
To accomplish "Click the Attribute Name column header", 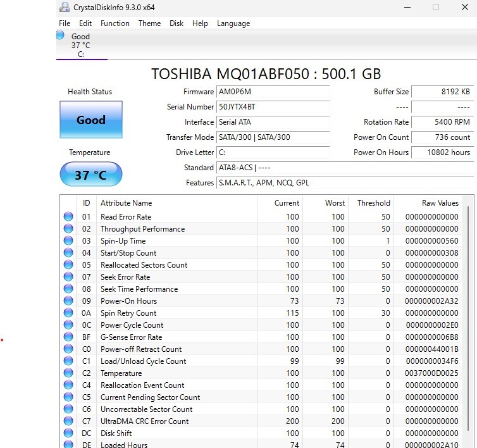I will click(127, 203).
